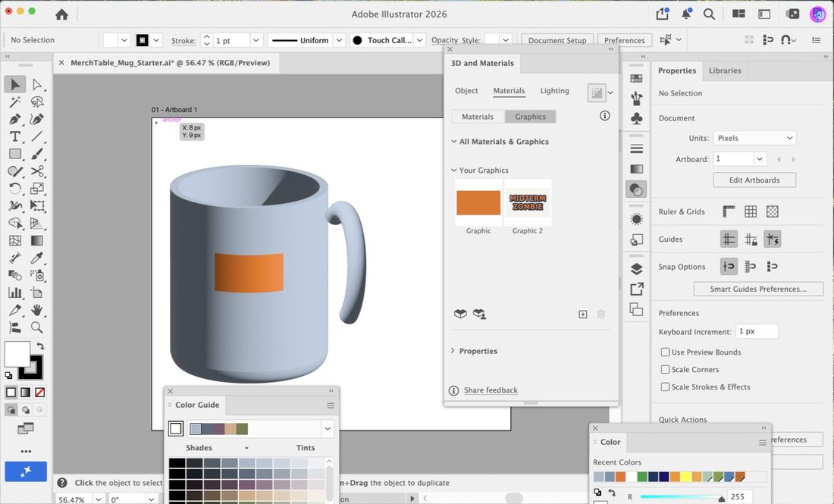Toggle Smart Guides button
This screenshot has width=834, height=504.
[x=773, y=239]
